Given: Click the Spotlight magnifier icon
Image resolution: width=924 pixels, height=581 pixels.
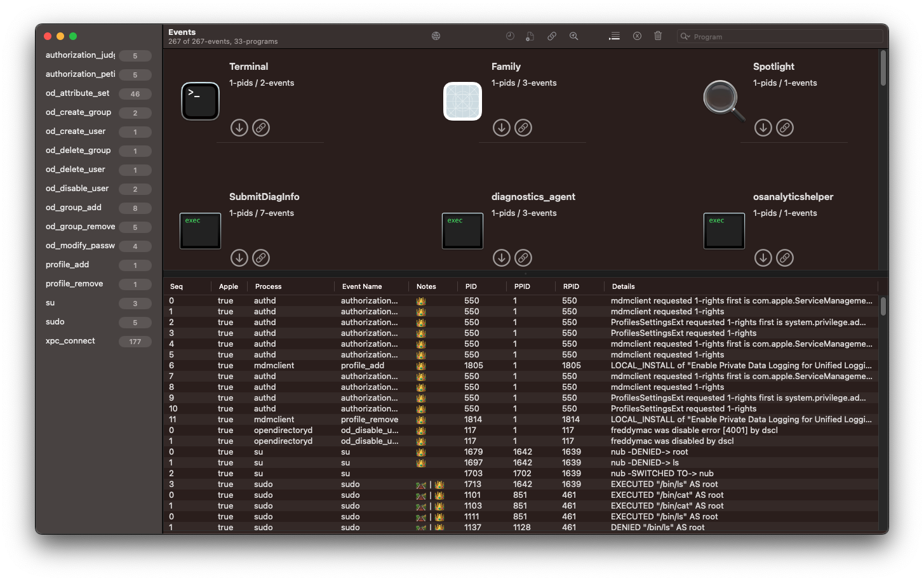Looking at the screenshot, I should click(724, 101).
